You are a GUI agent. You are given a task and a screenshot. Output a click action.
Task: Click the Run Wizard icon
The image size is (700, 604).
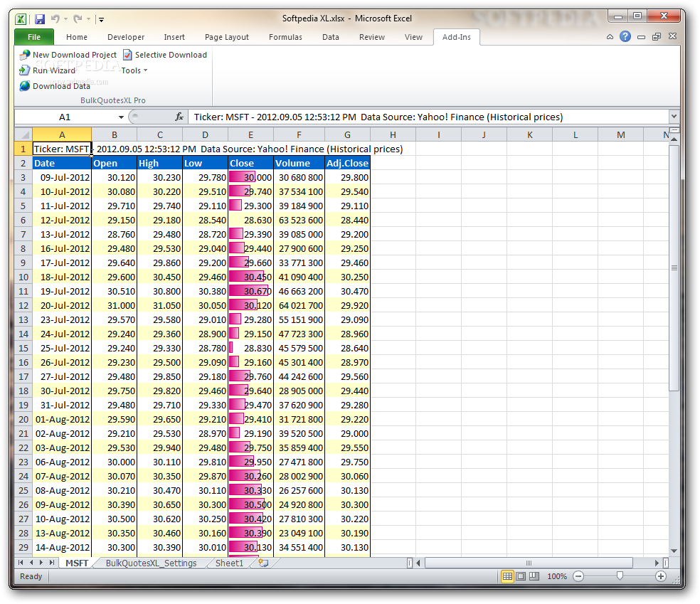(25, 70)
